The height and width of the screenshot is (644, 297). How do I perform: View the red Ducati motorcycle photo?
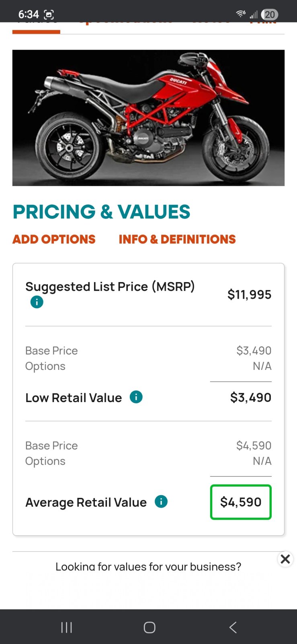coord(148,118)
